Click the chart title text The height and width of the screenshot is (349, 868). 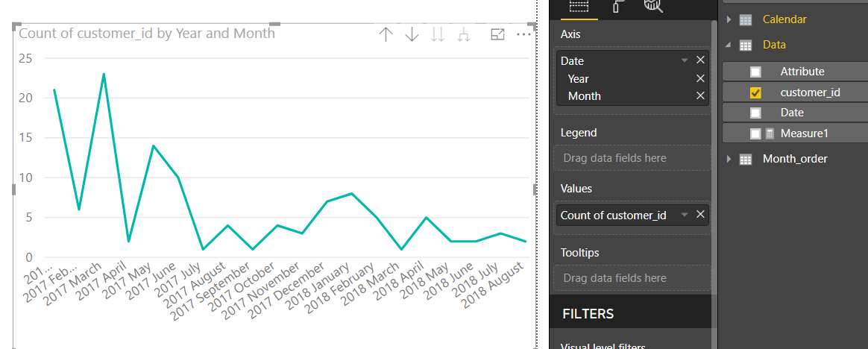pos(147,34)
